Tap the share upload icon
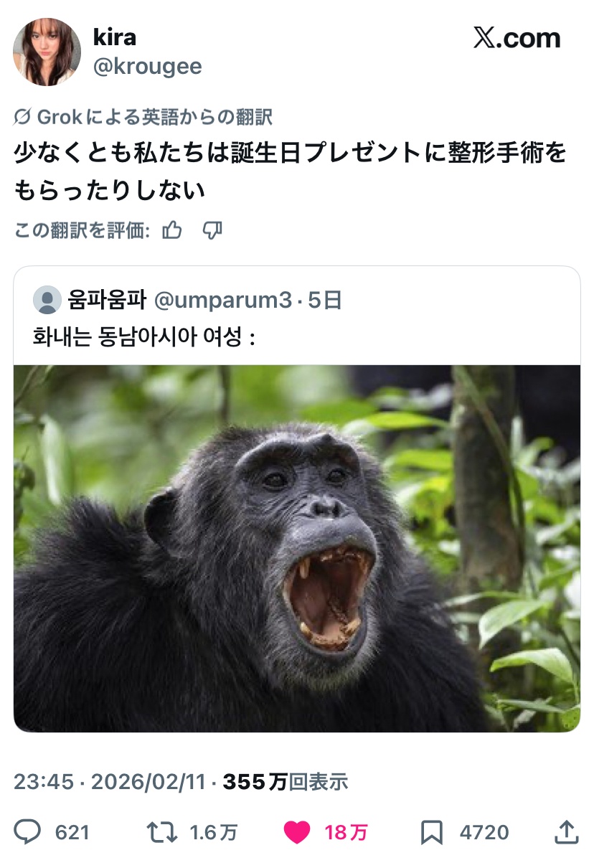 pyautogui.click(x=567, y=831)
